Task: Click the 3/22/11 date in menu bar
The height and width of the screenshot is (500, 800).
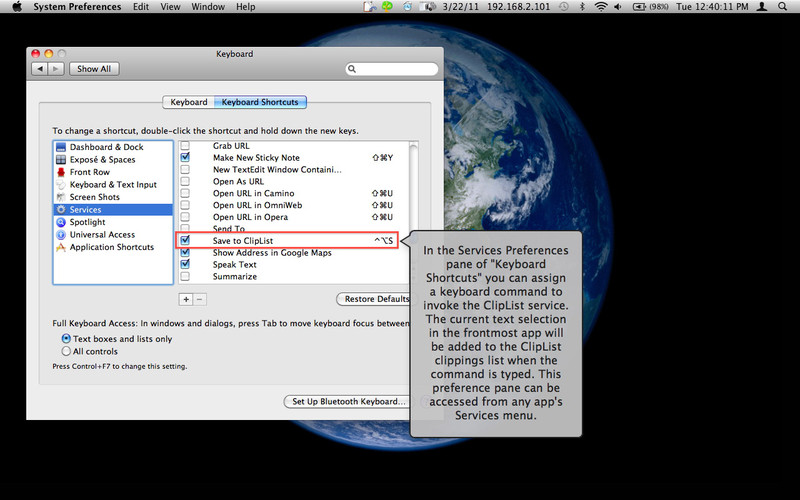Action: (460, 7)
